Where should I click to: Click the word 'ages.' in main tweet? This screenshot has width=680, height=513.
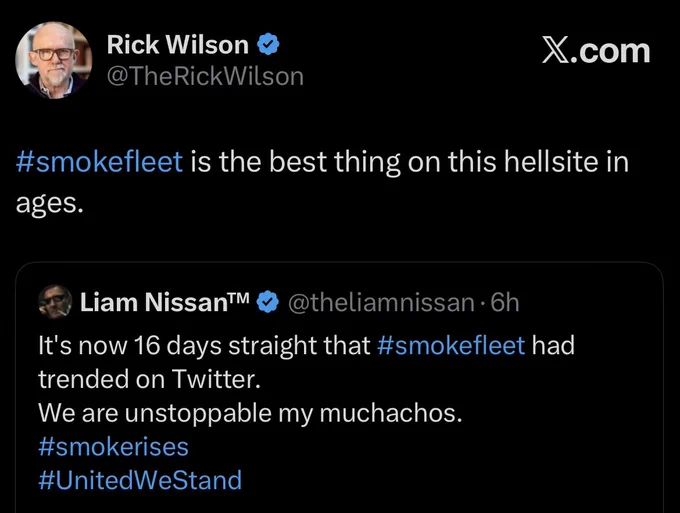(x=49, y=204)
